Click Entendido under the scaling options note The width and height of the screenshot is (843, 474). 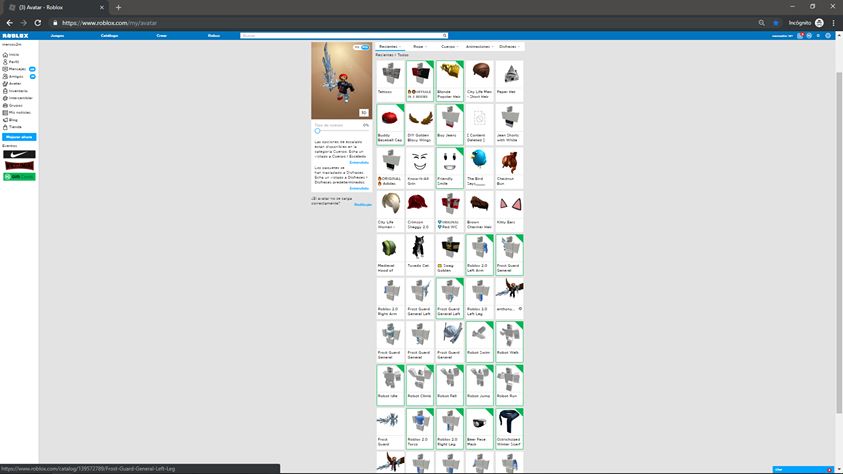click(x=359, y=162)
